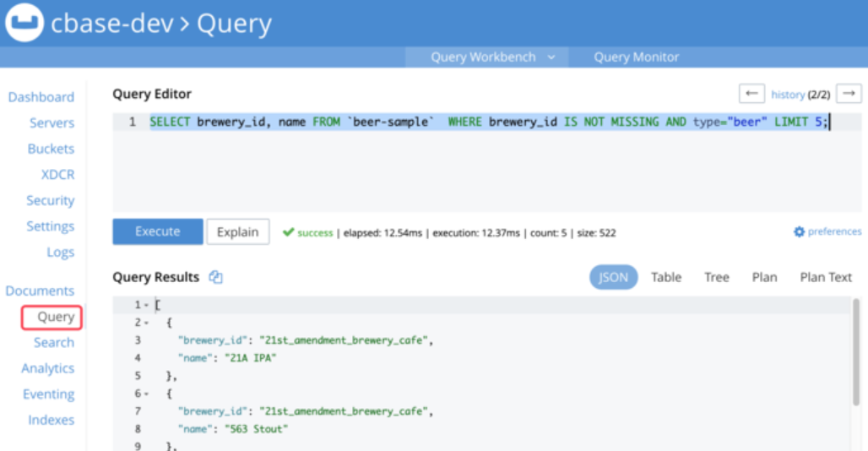The height and width of the screenshot is (451, 868).
Task: Select the Plan Text results view
Action: [826, 277]
